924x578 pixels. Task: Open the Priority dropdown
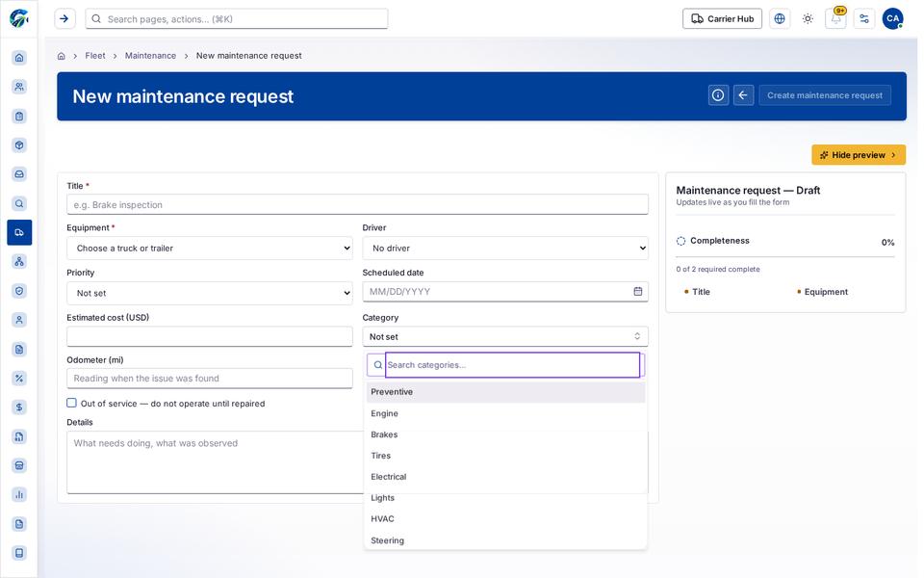click(x=210, y=293)
